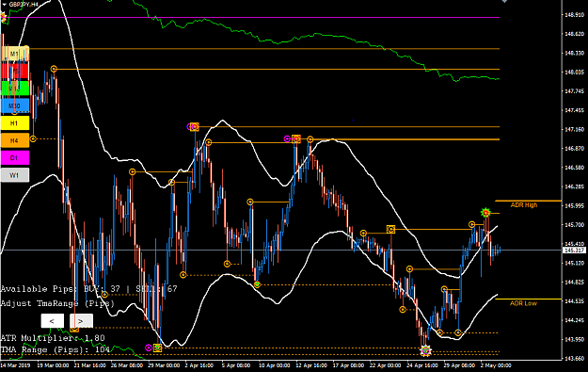Increase TmaRange with the > button

[x=81, y=321]
